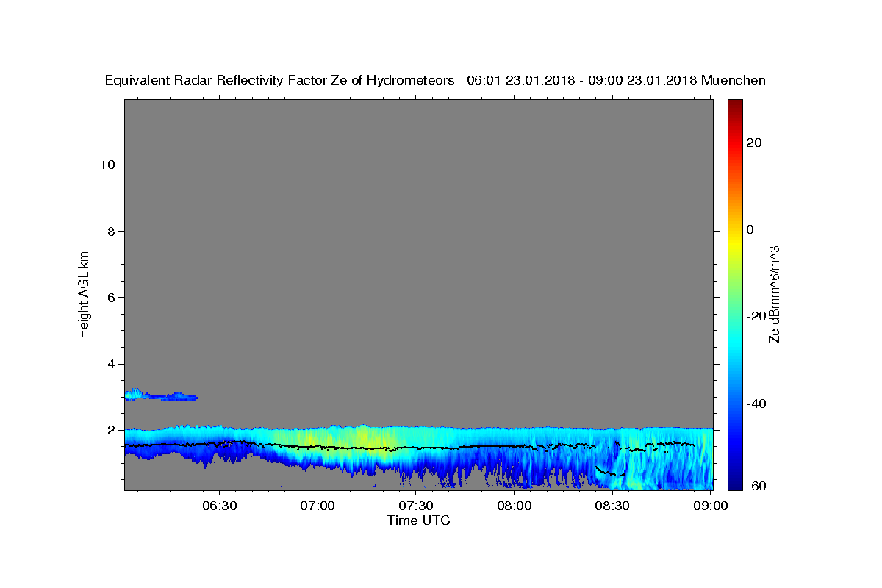Image resolution: width=882 pixels, height=588 pixels.
Task: Click the colorbar value 0
Action: pyautogui.click(x=750, y=229)
